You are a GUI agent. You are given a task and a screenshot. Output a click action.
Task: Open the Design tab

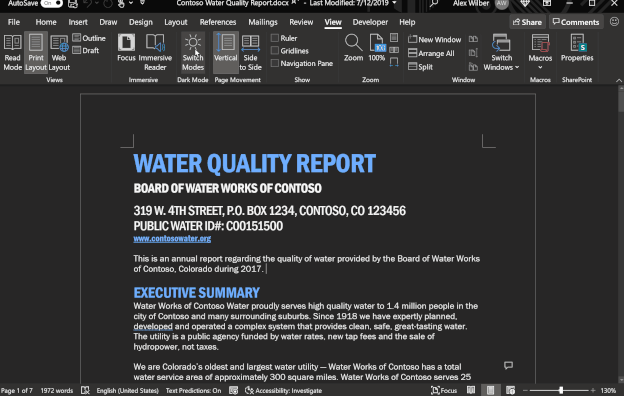point(140,22)
